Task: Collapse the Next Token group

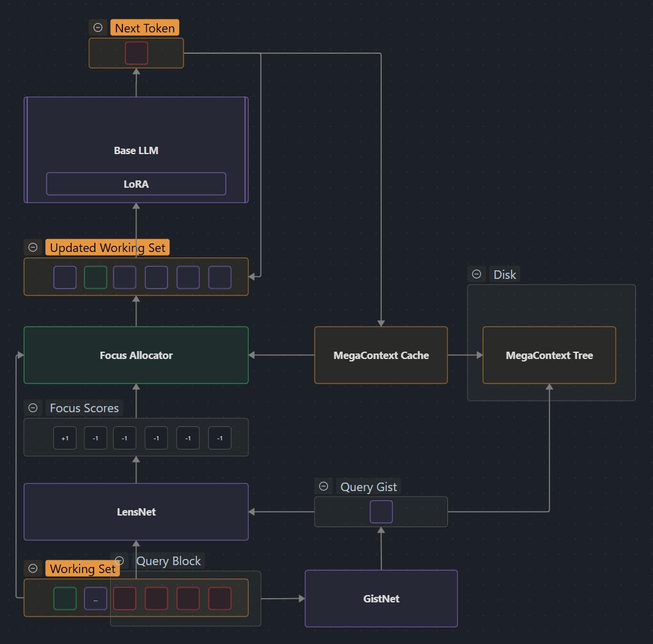Action: pyautogui.click(x=98, y=28)
